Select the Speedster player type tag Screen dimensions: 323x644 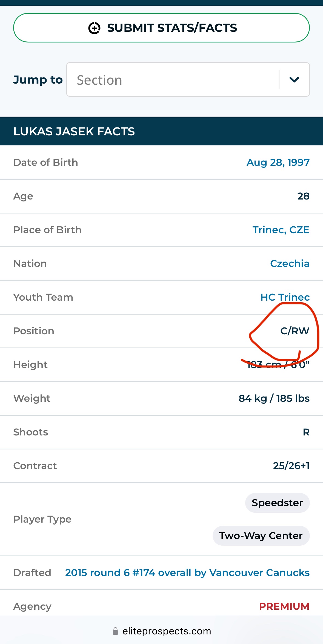(277, 503)
